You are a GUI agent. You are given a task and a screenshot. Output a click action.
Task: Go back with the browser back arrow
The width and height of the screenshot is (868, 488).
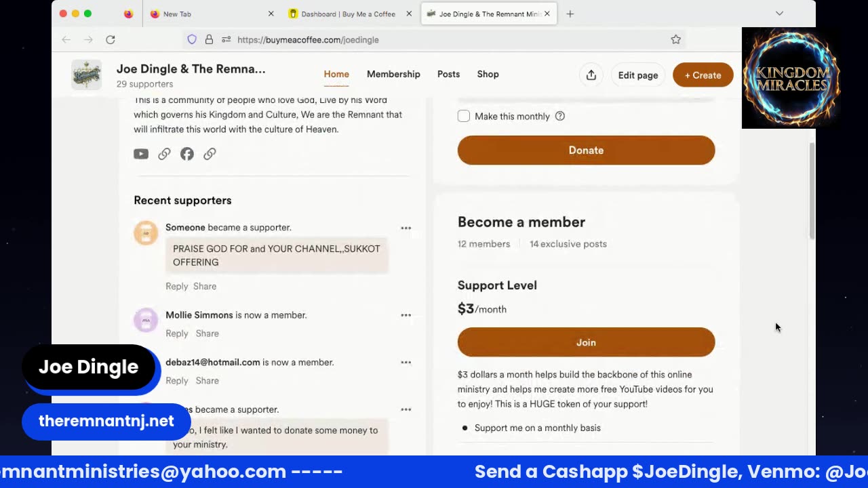(x=66, y=40)
